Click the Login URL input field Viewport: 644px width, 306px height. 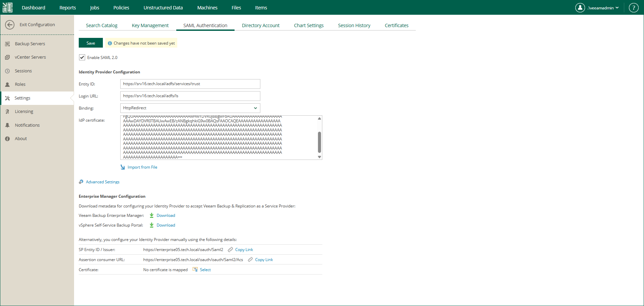point(190,96)
